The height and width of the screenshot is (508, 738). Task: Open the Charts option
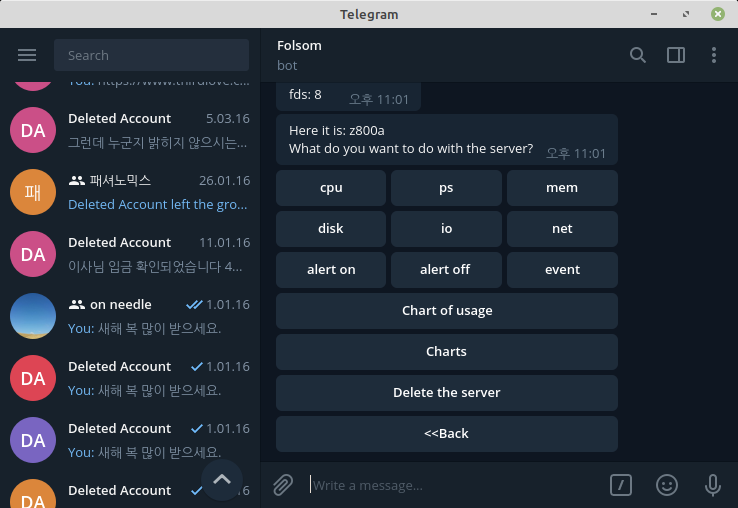pos(447,352)
